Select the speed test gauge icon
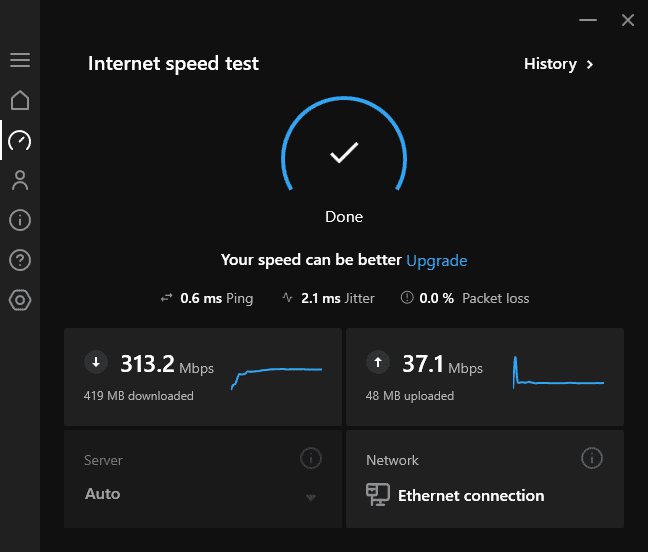648x552 pixels. tap(20, 140)
